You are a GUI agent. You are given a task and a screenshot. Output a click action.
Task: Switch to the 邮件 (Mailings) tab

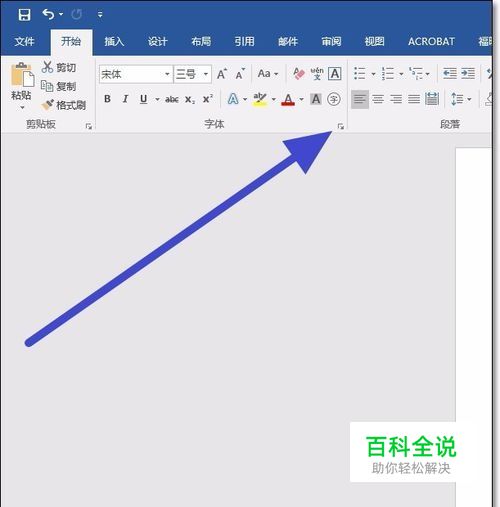[288, 42]
